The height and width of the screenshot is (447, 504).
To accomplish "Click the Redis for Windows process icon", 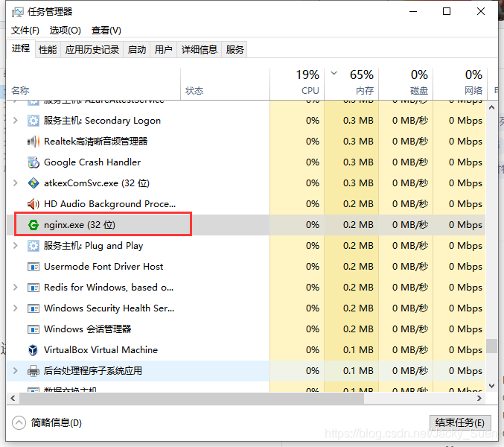I will [34, 288].
